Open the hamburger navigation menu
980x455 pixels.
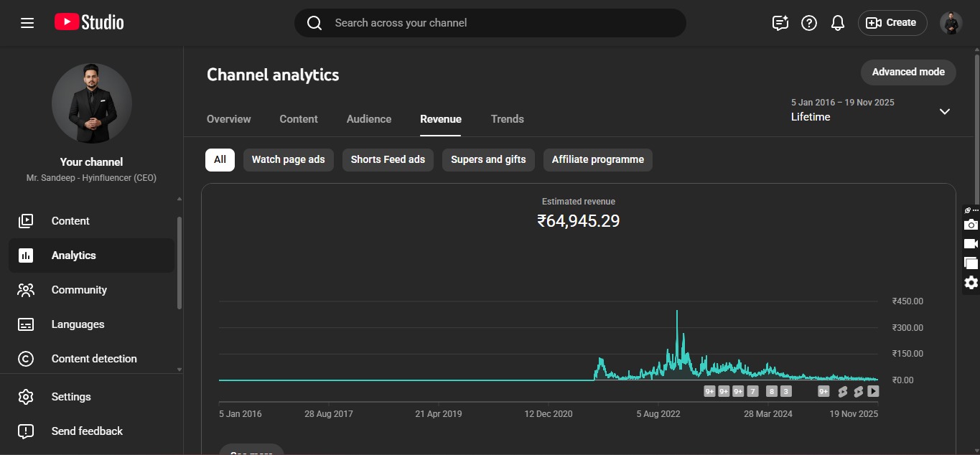click(x=27, y=23)
